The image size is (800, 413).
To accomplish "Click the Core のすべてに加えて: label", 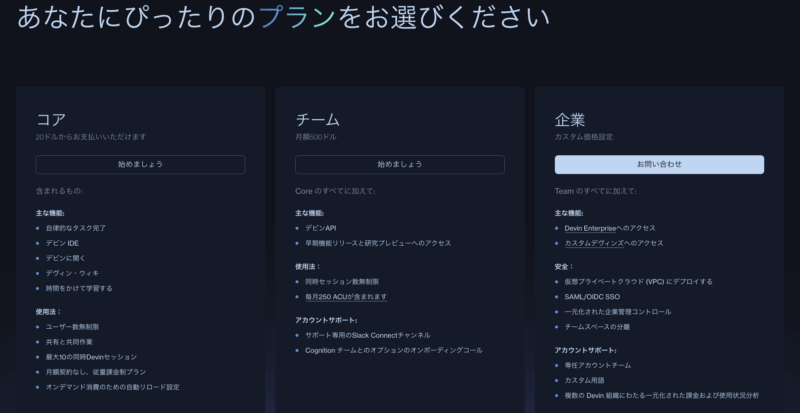I will (335, 191).
